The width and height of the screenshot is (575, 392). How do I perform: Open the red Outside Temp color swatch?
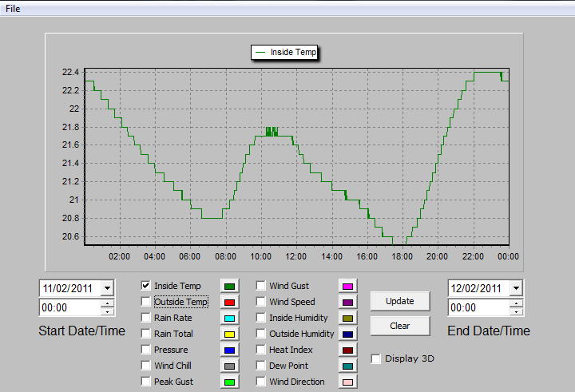229,303
